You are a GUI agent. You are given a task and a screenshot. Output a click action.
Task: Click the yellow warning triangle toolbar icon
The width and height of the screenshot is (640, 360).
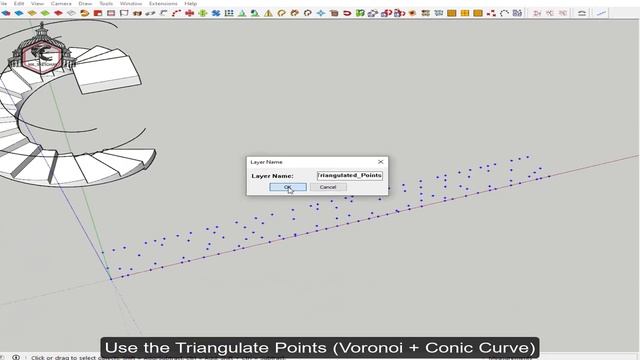tap(268, 13)
